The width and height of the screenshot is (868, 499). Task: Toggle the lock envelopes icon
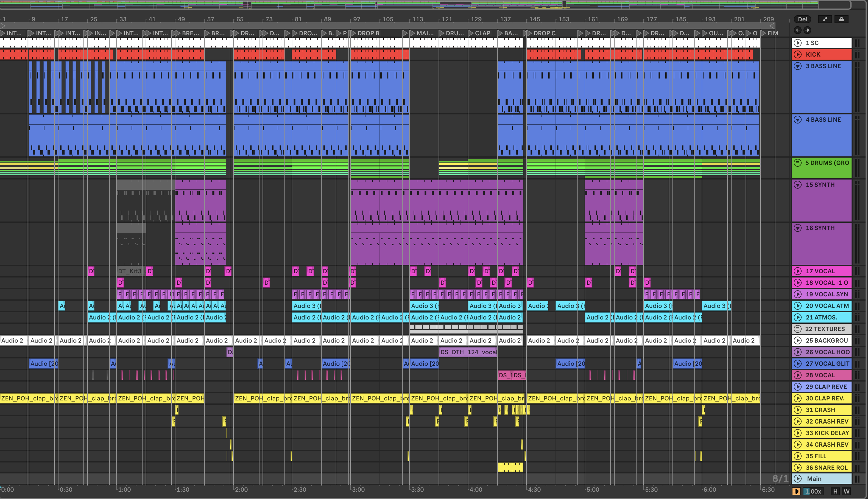coord(841,19)
